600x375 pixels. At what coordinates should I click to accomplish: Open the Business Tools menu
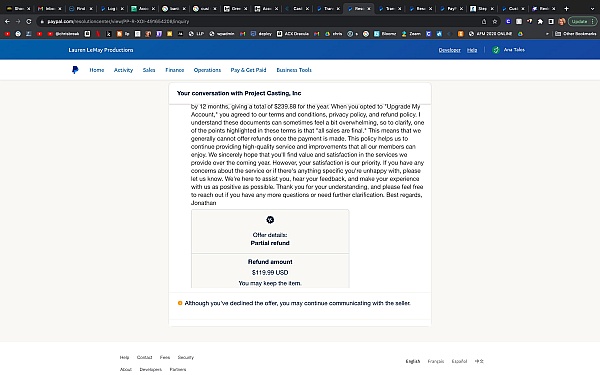point(294,70)
